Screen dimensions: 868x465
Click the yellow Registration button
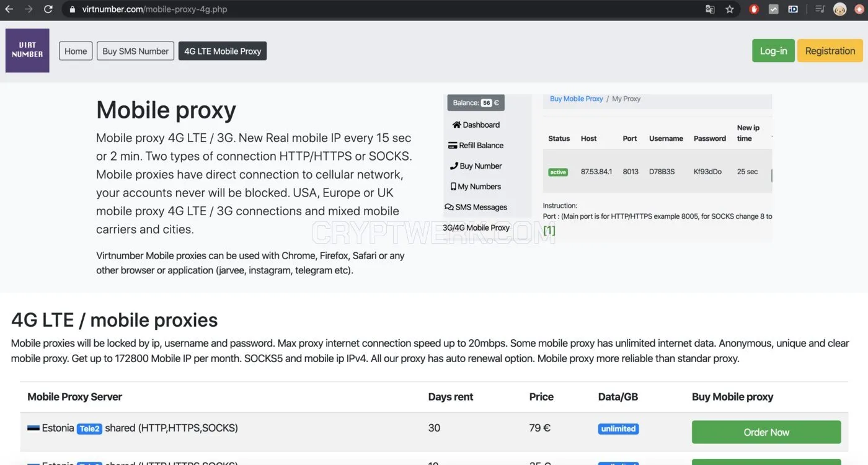[x=830, y=51]
